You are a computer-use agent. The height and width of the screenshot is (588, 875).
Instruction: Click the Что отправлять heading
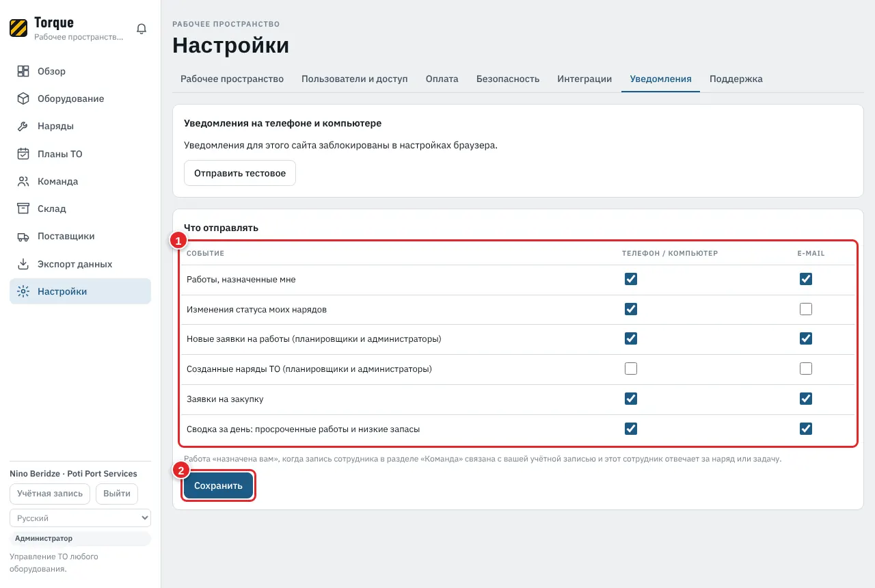pyautogui.click(x=221, y=228)
